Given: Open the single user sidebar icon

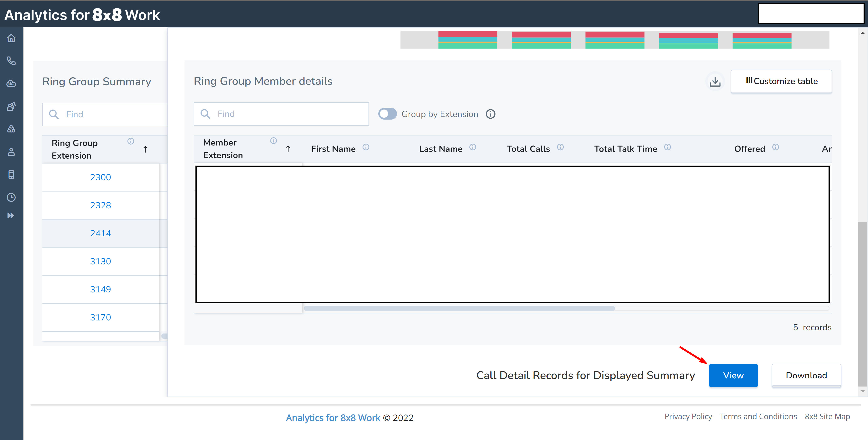Looking at the screenshot, I should (x=11, y=152).
